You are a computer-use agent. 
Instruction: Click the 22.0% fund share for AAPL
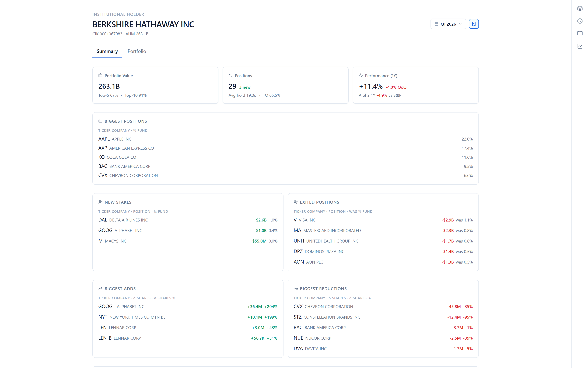467,139
